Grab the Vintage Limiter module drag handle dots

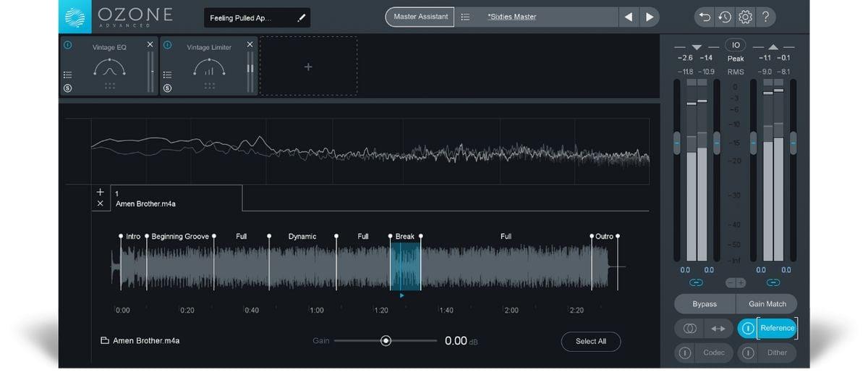pyautogui.click(x=210, y=86)
